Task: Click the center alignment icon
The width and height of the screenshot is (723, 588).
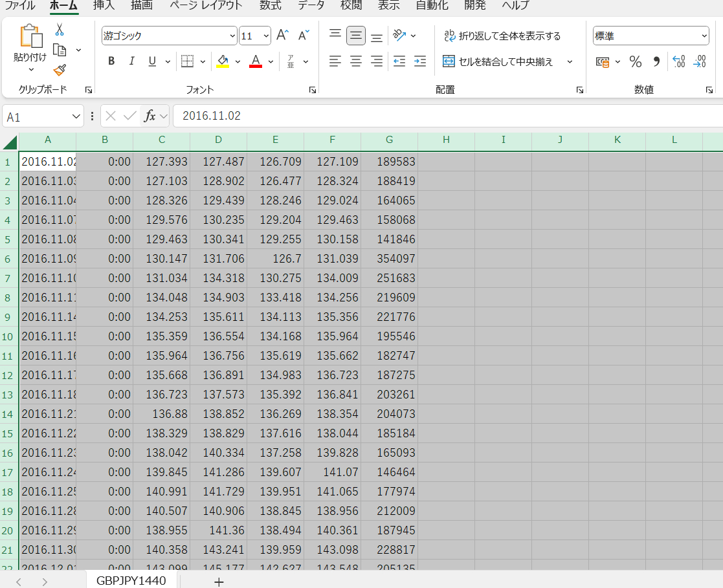Action: point(355,61)
